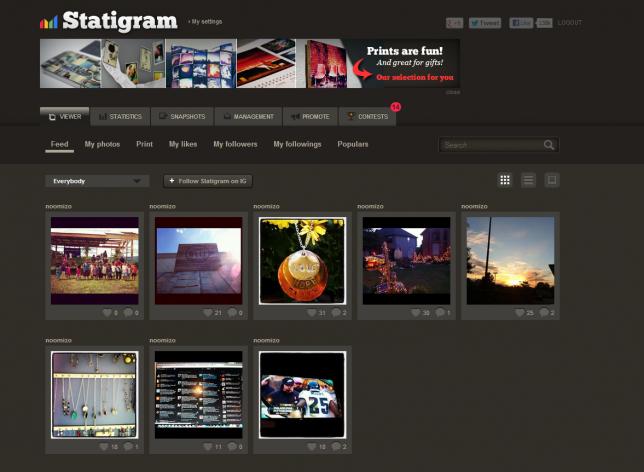Comment on the stone monument photo

tap(232, 313)
